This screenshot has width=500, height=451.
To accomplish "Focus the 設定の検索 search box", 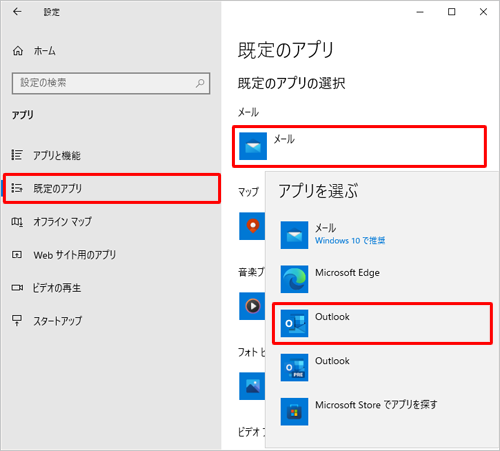I will click(x=111, y=83).
